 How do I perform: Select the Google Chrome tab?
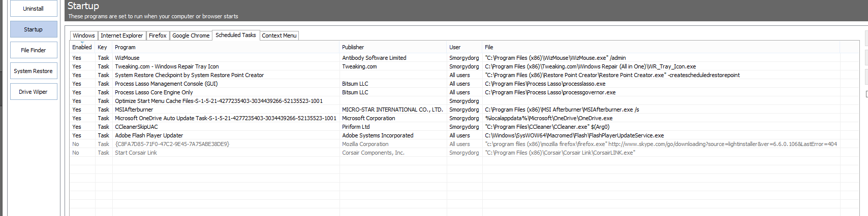point(191,35)
